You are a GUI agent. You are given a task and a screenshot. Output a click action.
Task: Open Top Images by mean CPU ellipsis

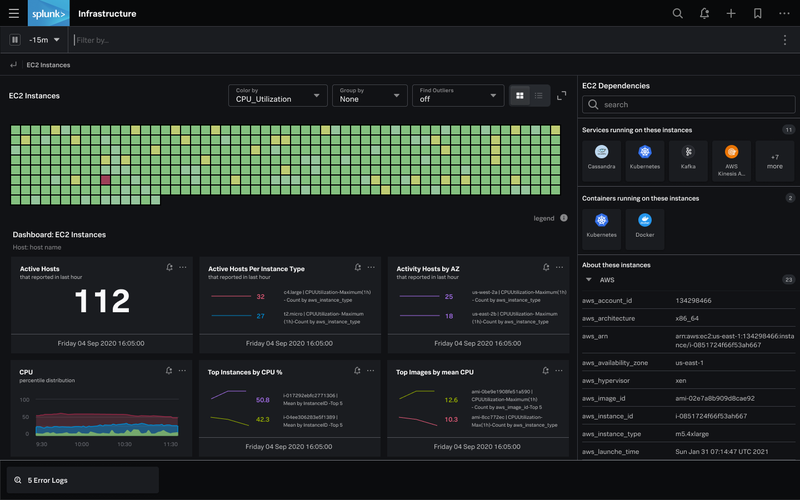coord(559,370)
